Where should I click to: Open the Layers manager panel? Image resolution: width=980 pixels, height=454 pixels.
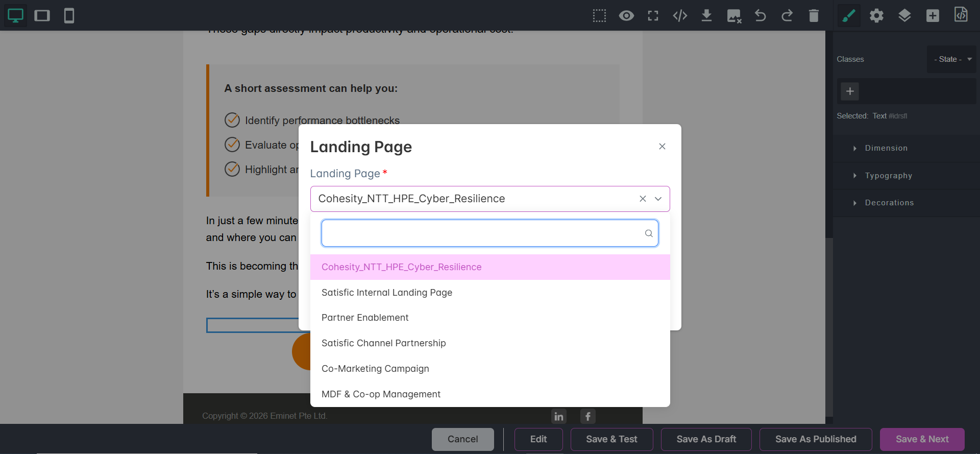[x=904, y=16]
